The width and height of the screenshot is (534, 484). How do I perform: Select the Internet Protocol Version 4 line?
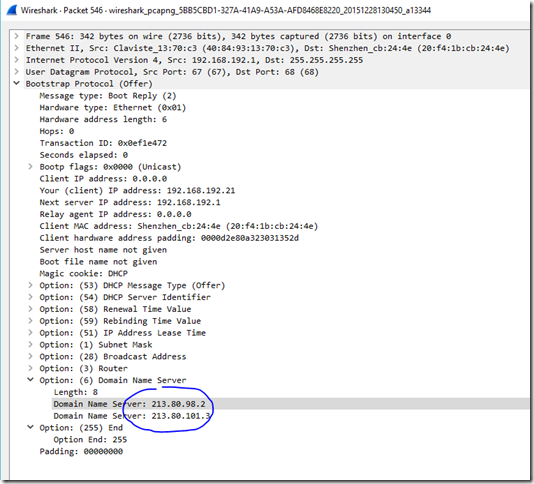click(194, 60)
